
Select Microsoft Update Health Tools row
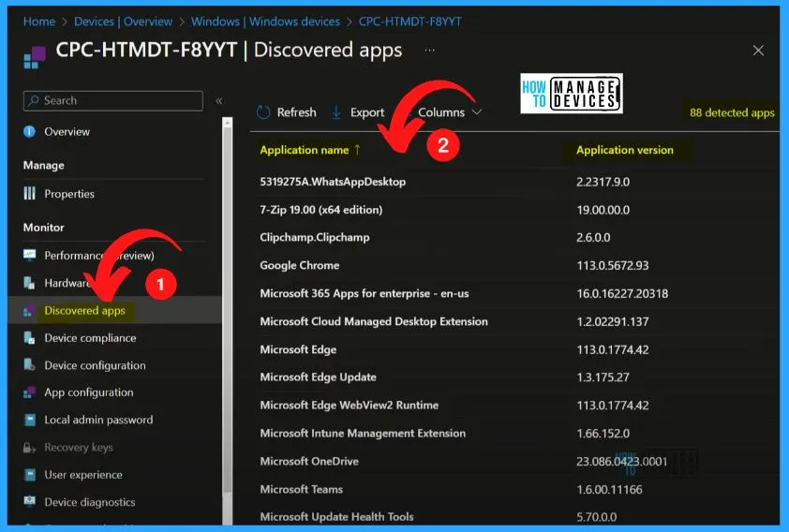514,516
